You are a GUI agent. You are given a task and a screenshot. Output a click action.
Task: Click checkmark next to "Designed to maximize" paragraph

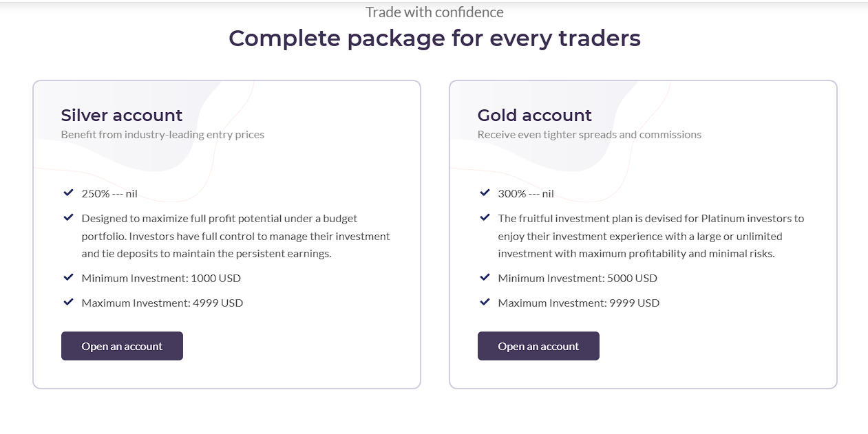point(68,218)
